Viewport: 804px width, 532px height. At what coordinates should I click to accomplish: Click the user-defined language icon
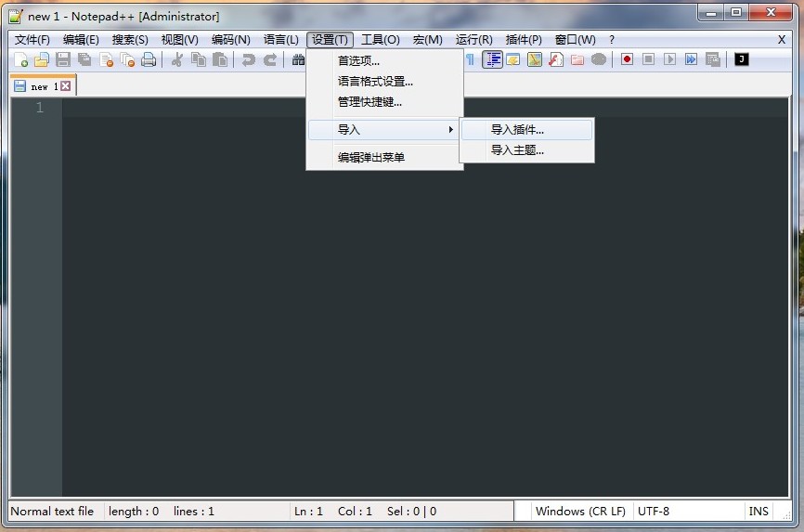512,60
